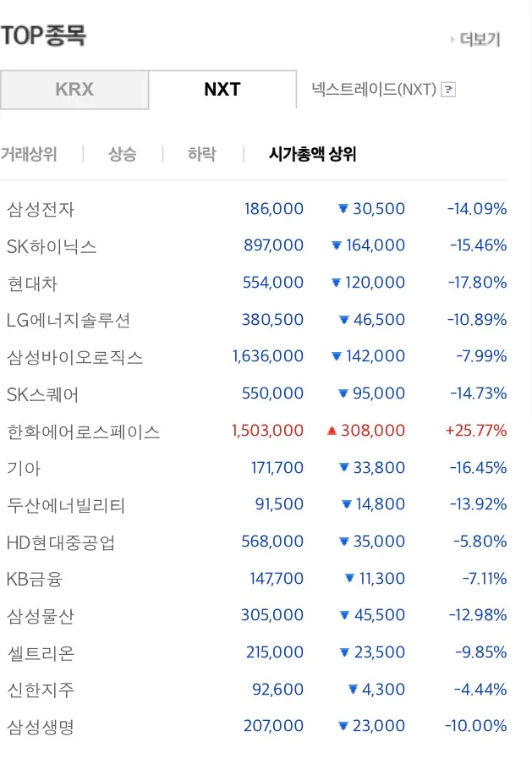The image size is (532, 759).
Task: Open the 삼성바이오로직스 stock page
Action: pos(75,357)
